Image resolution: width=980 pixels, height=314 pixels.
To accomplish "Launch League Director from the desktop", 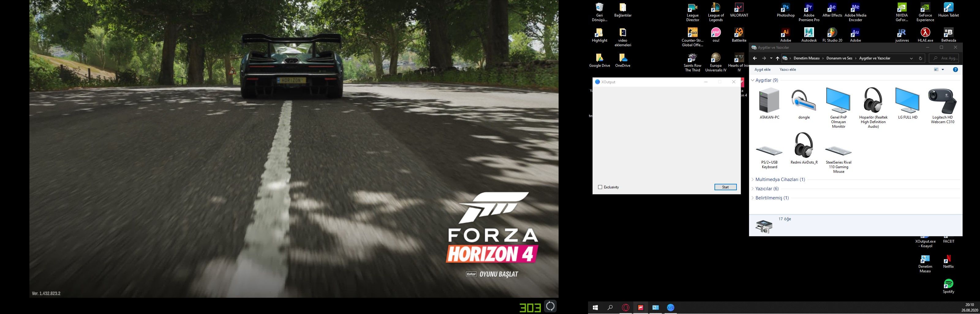I will tap(692, 12).
